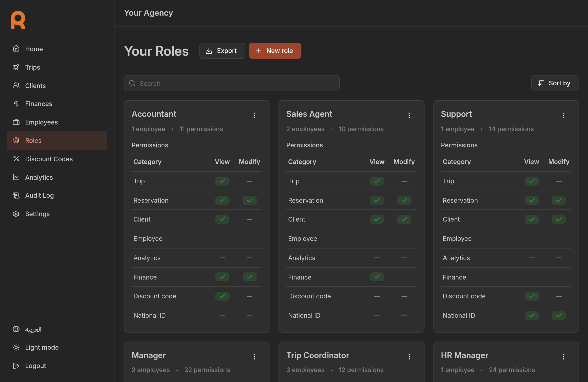
Task: Click the Trips airplane icon
Action: coord(16,67)
